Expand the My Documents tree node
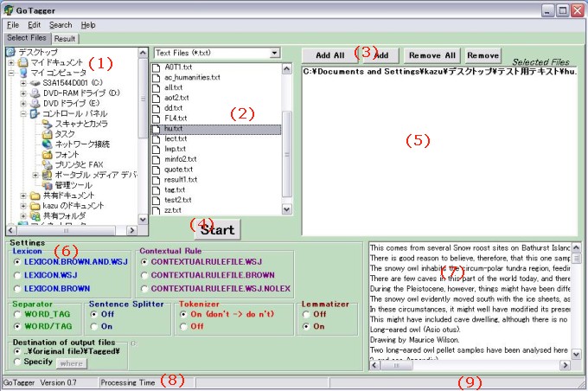Viewport: 588px width, 391px height. click(x=11, y=62)
